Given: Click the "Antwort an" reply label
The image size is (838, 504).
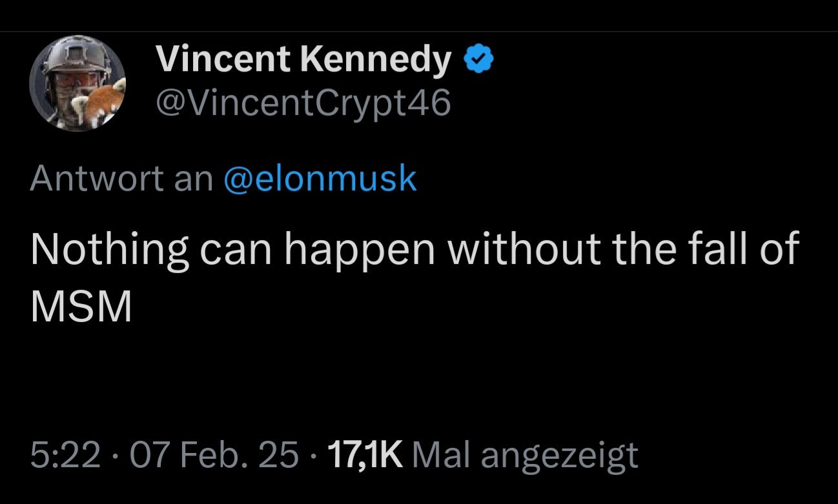Looking at the screenshot, I should click(121, 178).
